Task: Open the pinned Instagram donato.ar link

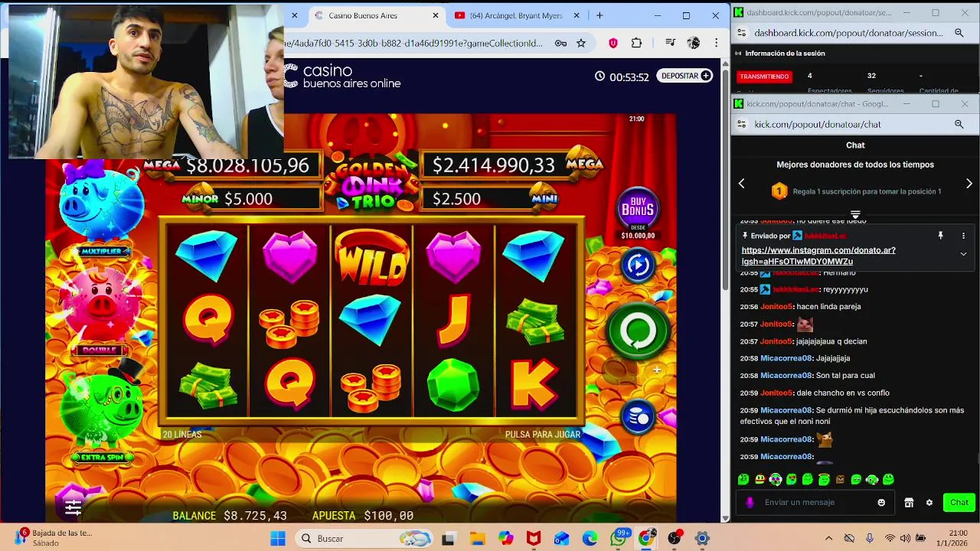Action: pyautogui.click(x=818, y=256)
